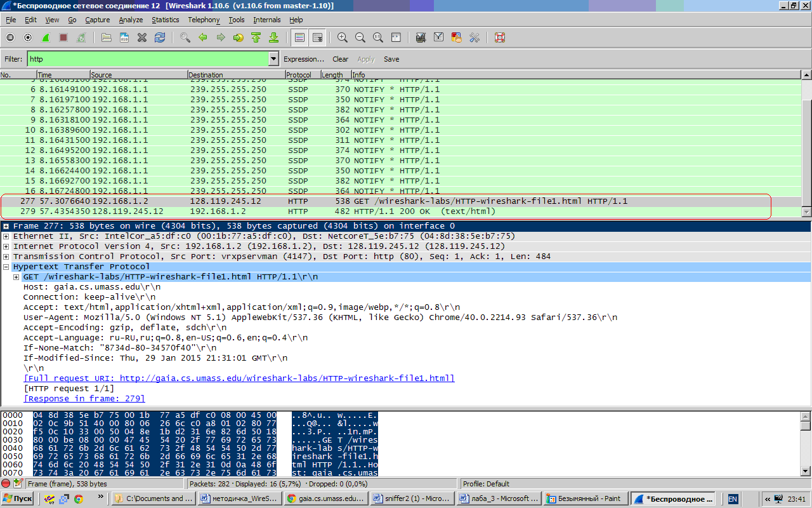812x508 pixels.
Task: Go to the first packet icon
Action: pos(256,37)
